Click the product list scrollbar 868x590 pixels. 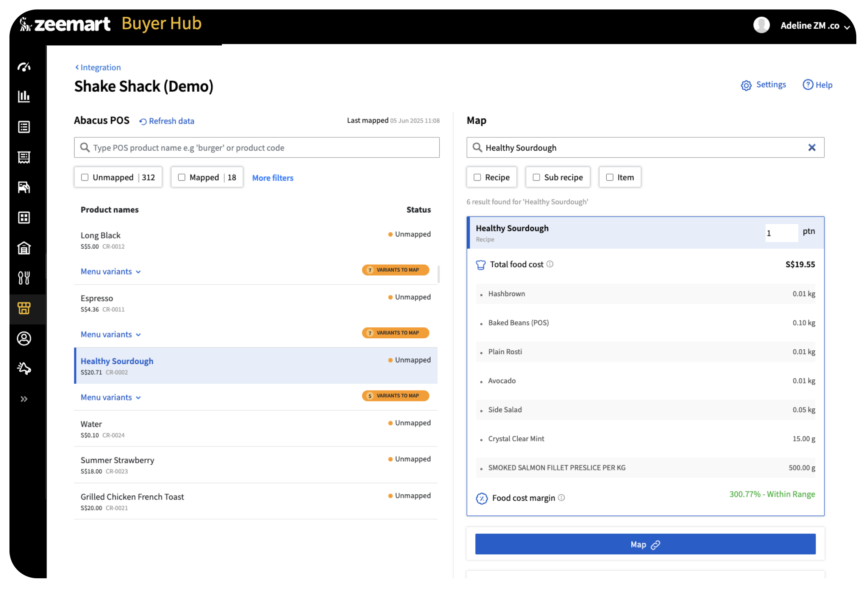pos(439,274)
